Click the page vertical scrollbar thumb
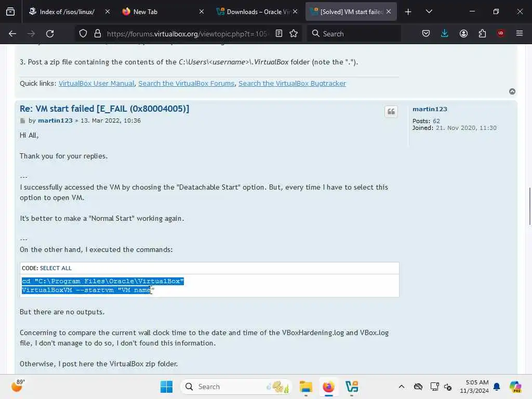532x399 pixels. [x=529, y=206]
